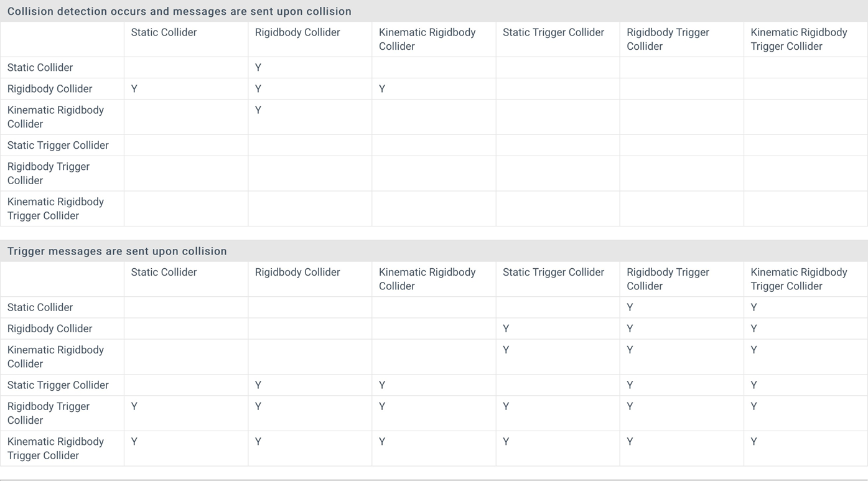
Task: Trigger table: Rigidbody Collider row, Static Trigger Collider Y
Action: point(506,329)
